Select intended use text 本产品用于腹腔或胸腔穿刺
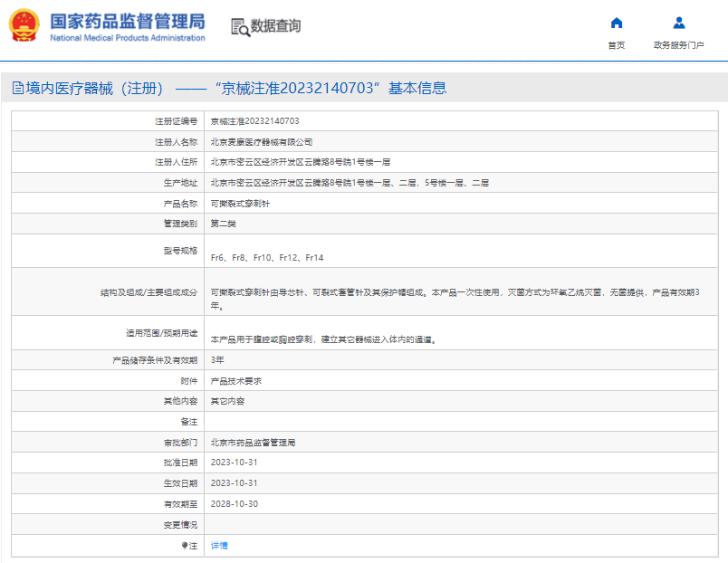 tap(323, 339)
